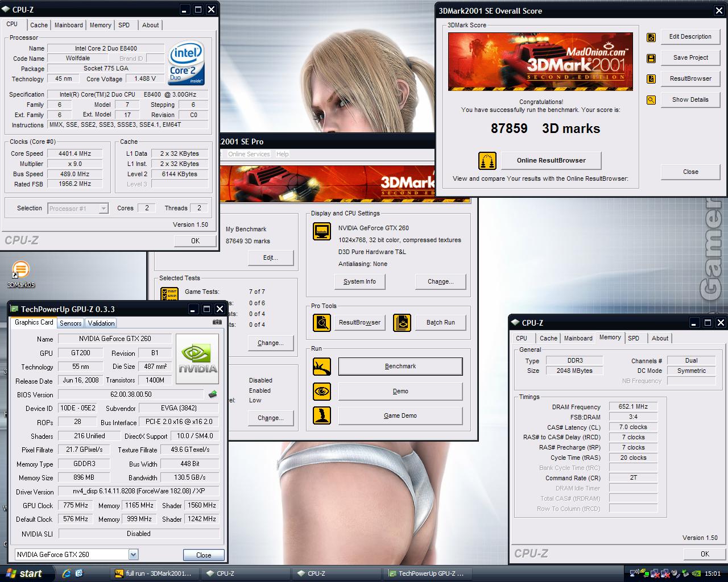Click the Edit Description button

tap(690, 37)
